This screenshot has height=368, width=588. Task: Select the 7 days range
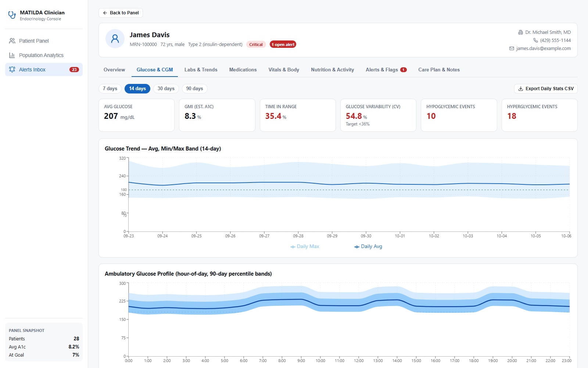pyautogui.click(x=110, y=89)
